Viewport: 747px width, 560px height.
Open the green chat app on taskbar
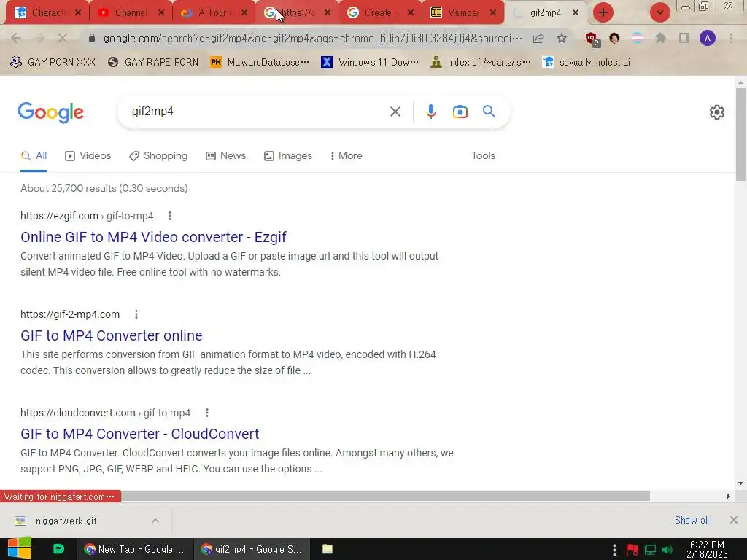pyautogui.click(x=58, y=549)
